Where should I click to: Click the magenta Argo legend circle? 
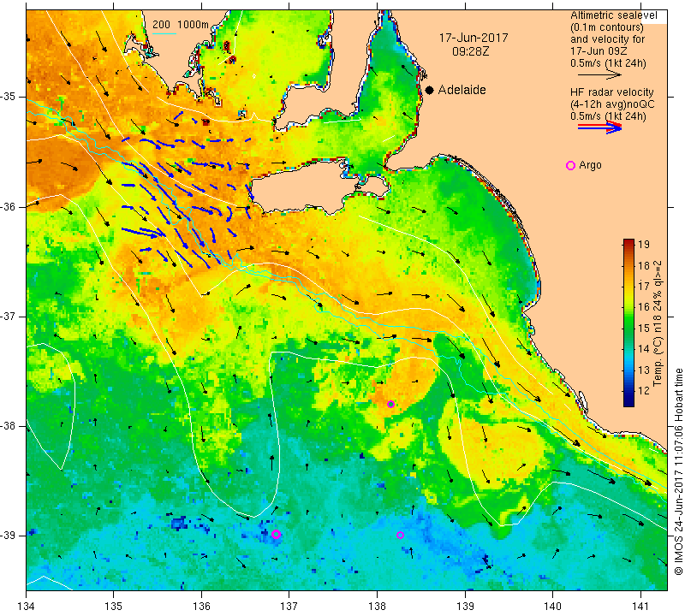(x=570, y=165)
